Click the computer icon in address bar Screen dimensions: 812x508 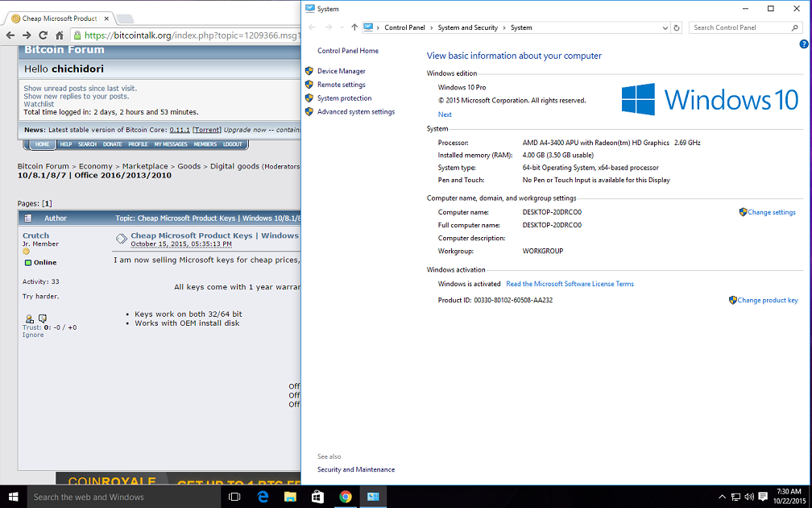pyautogui.click(x=367, y=27)
